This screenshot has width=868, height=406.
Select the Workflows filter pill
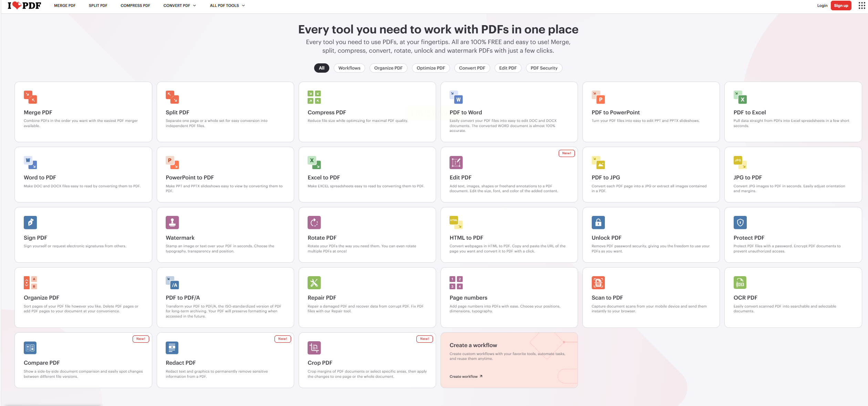[349, 68]
